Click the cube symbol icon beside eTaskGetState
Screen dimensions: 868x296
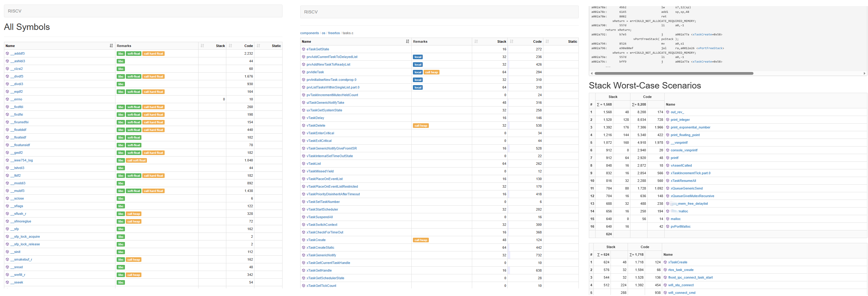click(x=303, y=49)
